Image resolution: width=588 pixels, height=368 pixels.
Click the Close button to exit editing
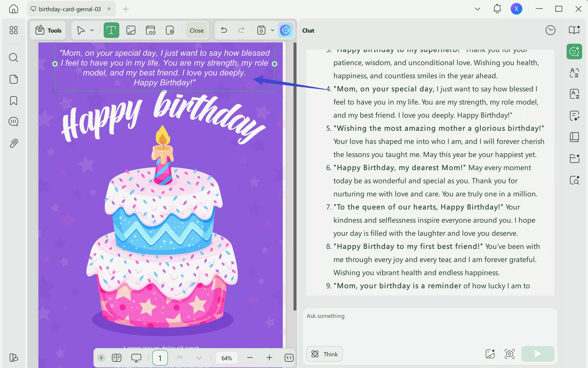tap(196, 30)
